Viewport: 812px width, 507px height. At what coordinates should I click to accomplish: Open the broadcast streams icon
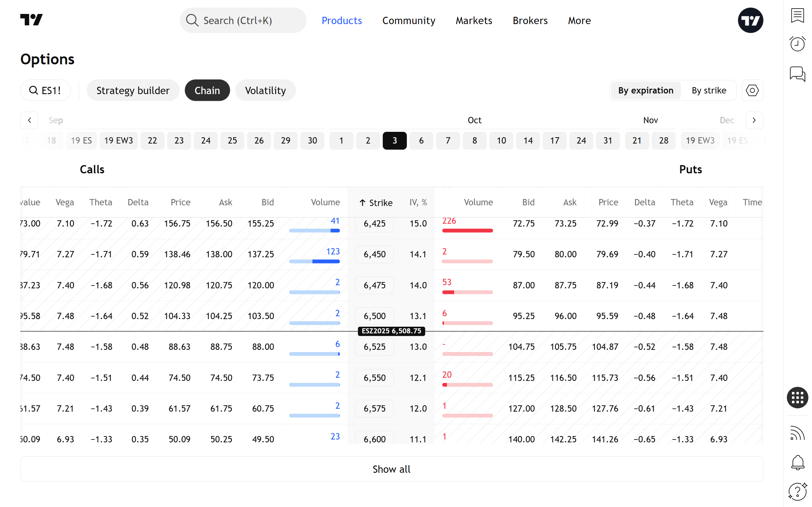(x=797, y=433)
